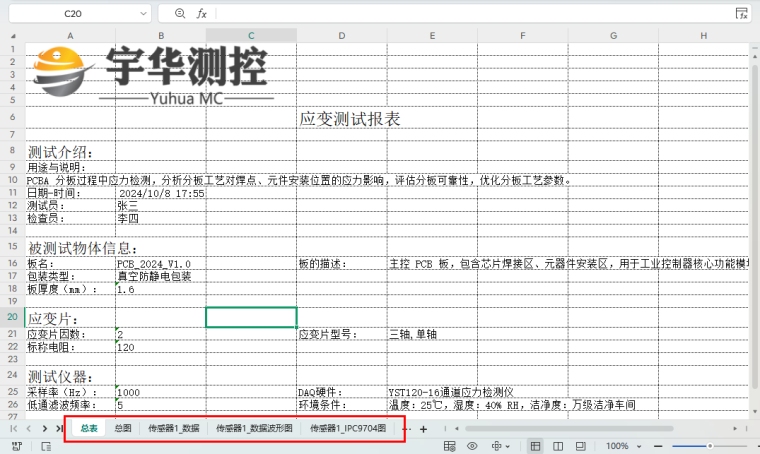Open the 传感器1_数据波形图 sheet tab
The height and width of the screenshot is (454, 760).
(254, 428)
